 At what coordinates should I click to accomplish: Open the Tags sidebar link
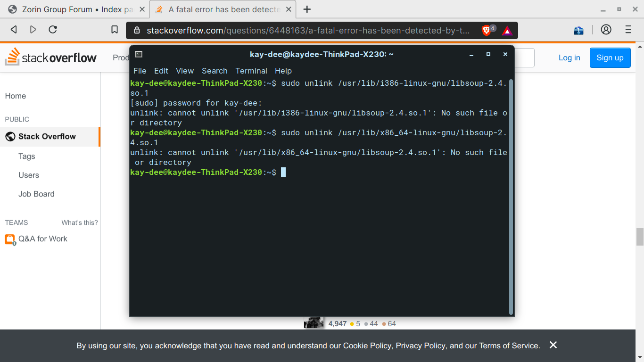pyautogui.click(x=27, y=156)
